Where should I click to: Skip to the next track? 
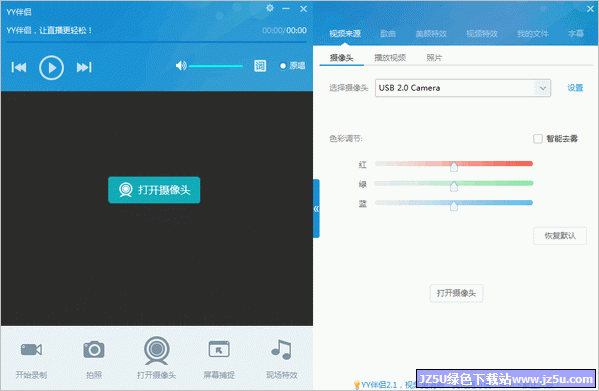(84, 68)
